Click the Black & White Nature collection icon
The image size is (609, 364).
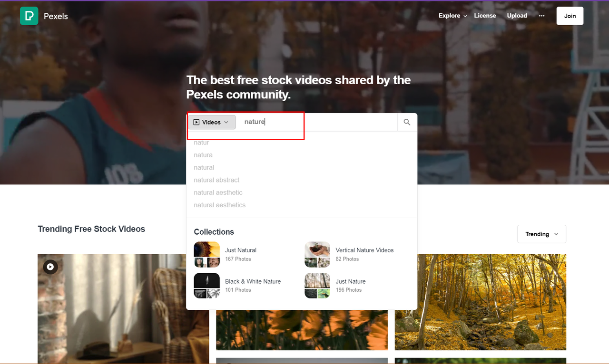point(206,285)
